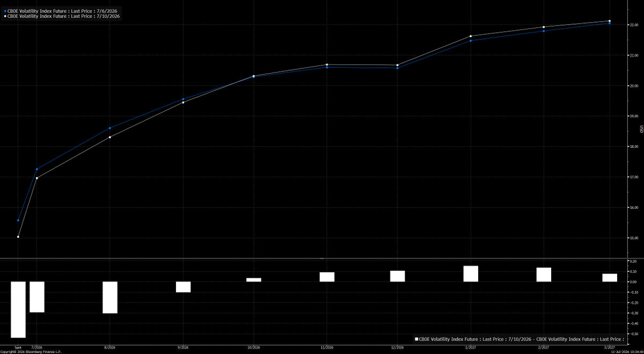Click the 22.00 y-axis value
Image resolution: width=644 pixels, height=354 pixels.
pos(634,25)
